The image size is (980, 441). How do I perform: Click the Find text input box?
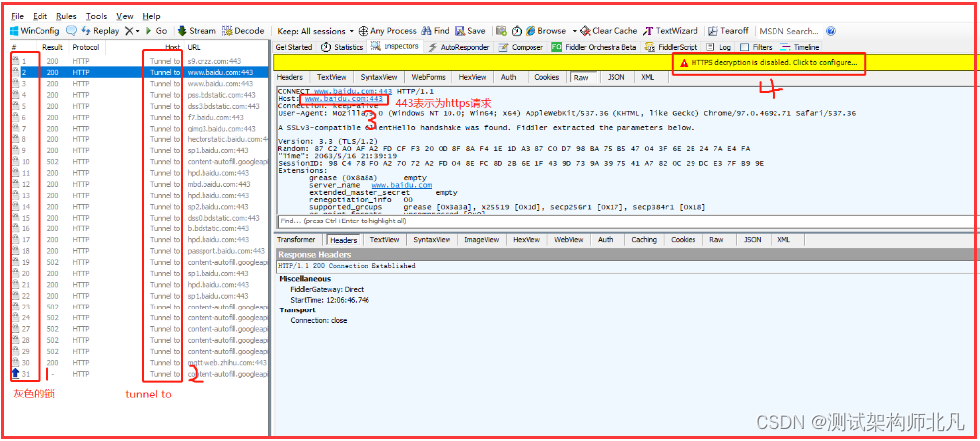point(625,220)
